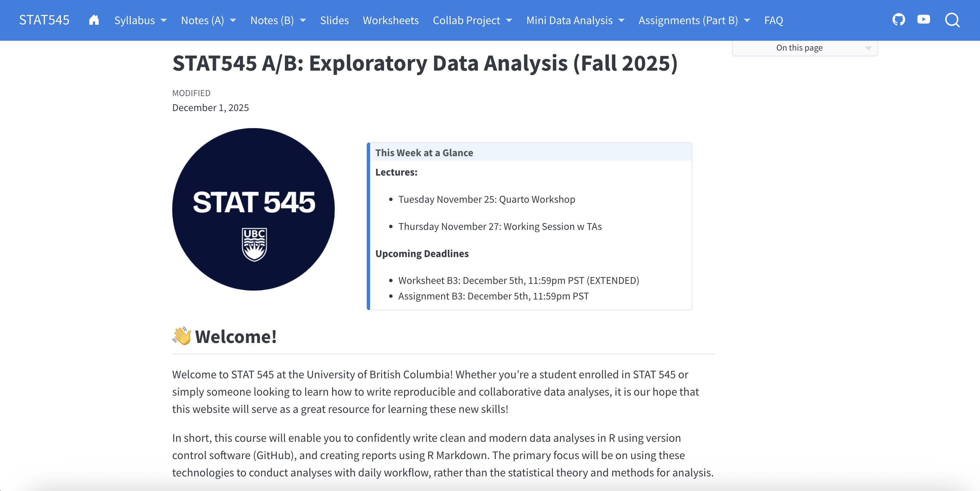Screen dimensions: 980x491
Task: Open the GitHub repository icon
Action: 899,20
